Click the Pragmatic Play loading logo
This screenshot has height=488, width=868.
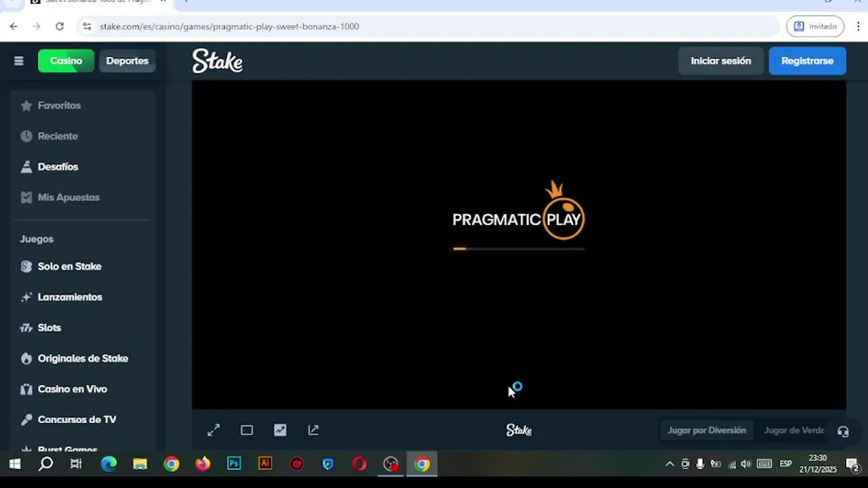coord(519,211)
